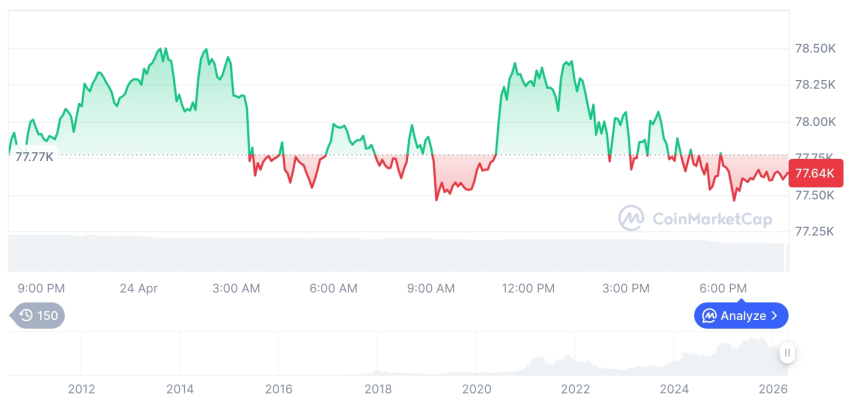860x401 pixels.
Task: Select the 9:00 PM time axis label
Action: (42, 288)
